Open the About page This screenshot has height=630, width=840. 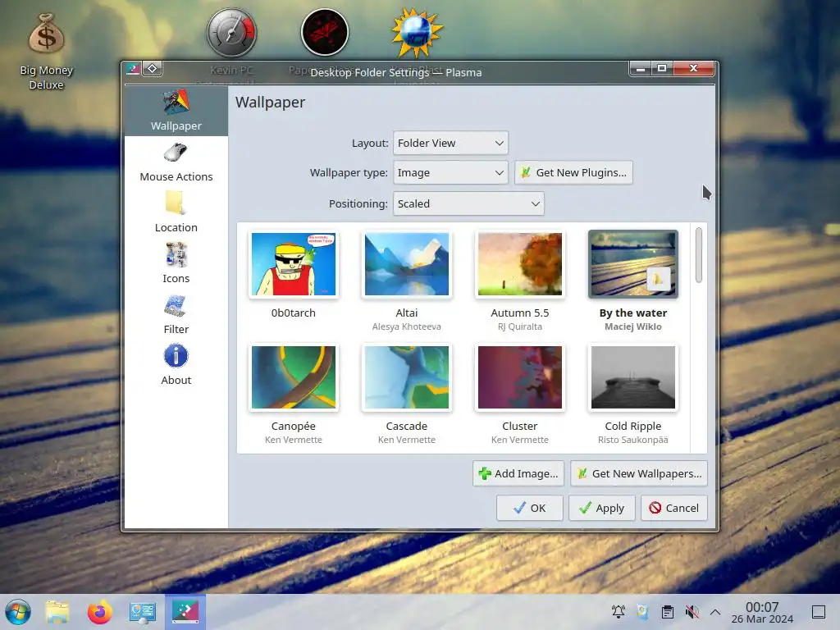tap(176, 366)
